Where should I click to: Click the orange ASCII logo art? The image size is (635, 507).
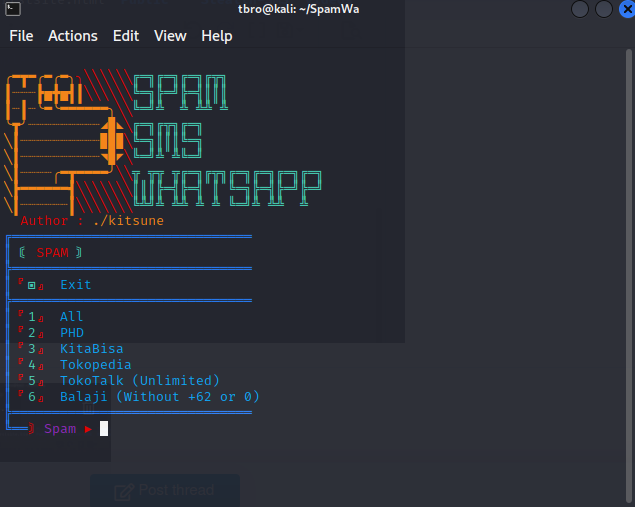click(67, 144)
